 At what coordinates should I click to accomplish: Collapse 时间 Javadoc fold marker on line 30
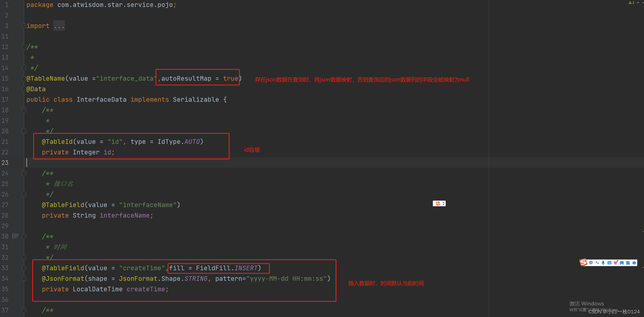point(24,237)
